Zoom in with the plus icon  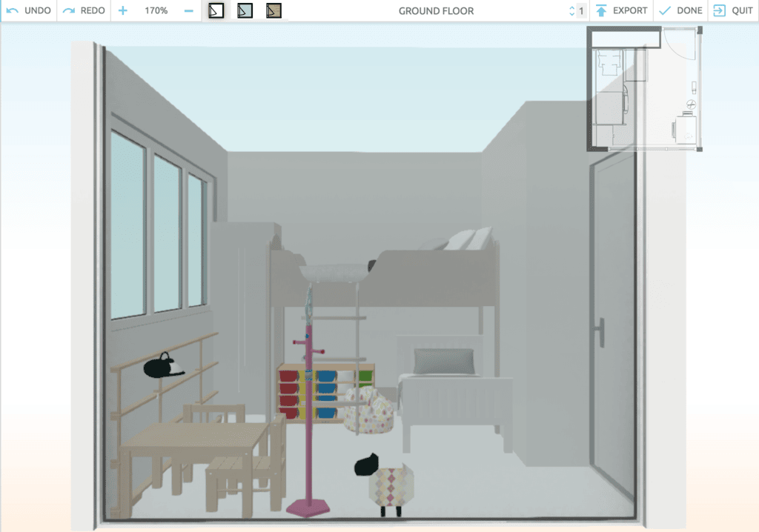click(123, 11)
